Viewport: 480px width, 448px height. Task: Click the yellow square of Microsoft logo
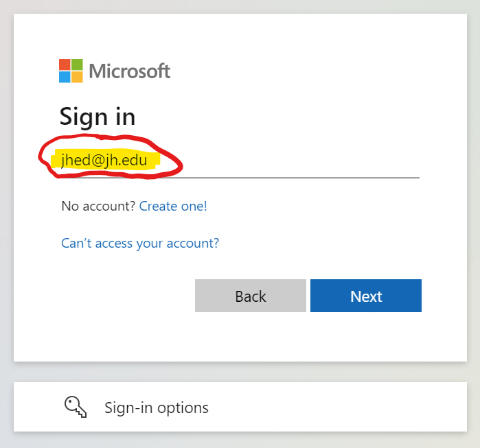[x=77, y=77]
